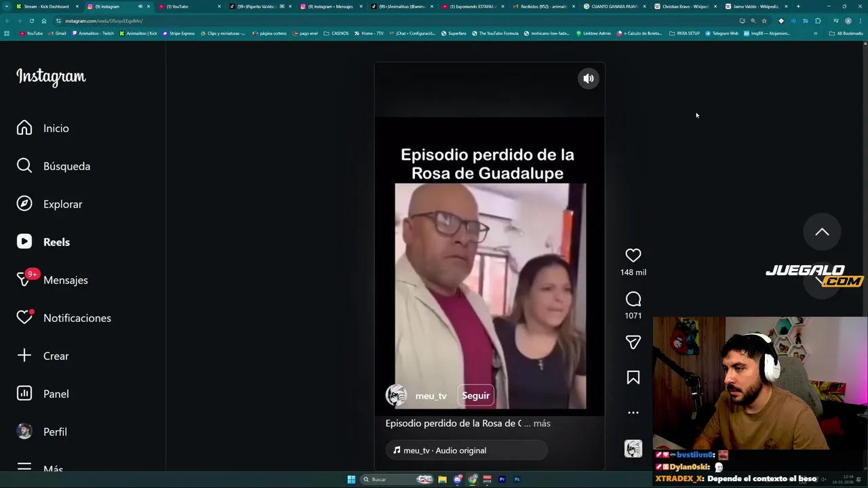The image size is (868, 488).
Task: Open Premiere Pro from the taskbar
Action: click(502, 479)
